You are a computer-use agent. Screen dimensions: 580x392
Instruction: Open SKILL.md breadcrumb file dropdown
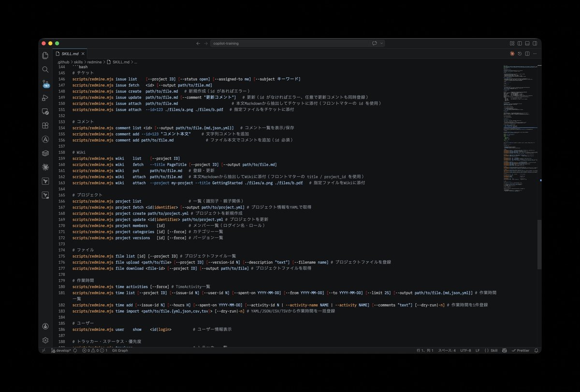point(118,62)
